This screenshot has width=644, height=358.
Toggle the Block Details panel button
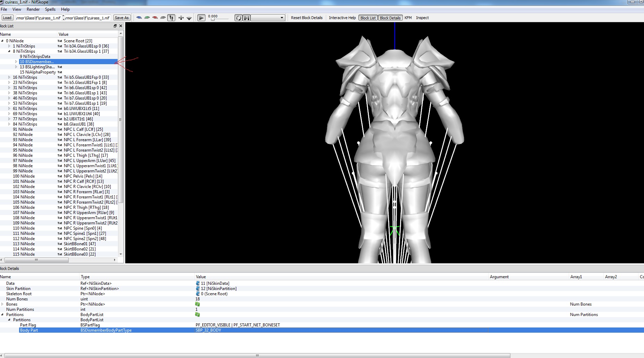[390, 18]
